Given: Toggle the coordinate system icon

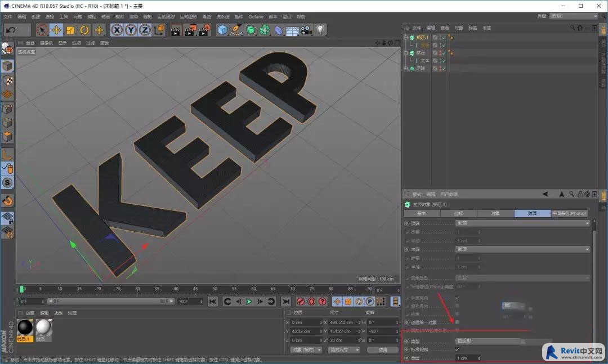Looking at the screenshot, I should click(159, 30).
